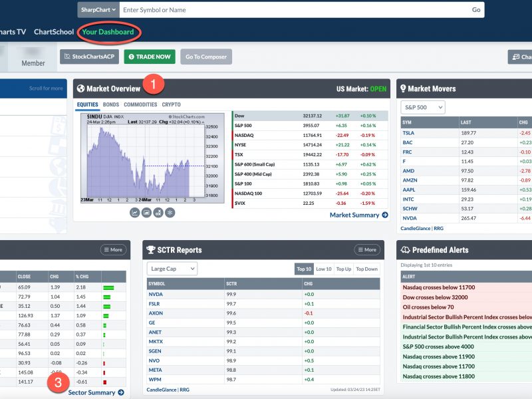Open TSLA in Market Movers

click(408, 133)
